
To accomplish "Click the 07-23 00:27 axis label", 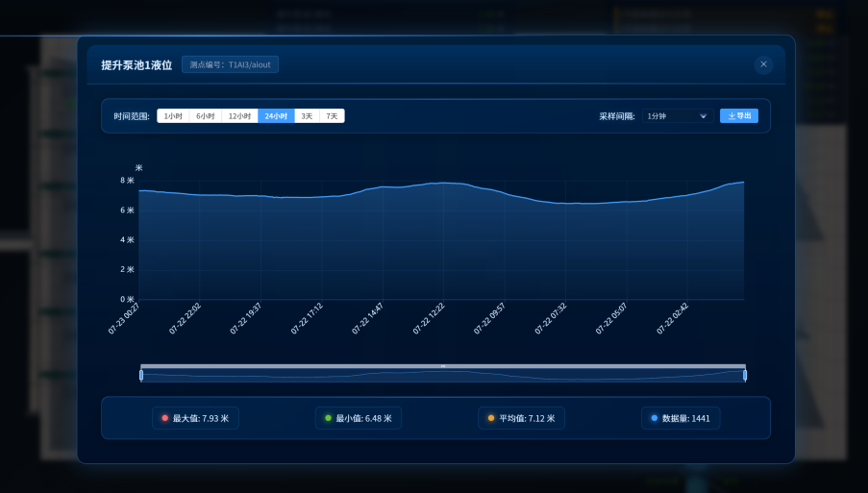I will point(123,318).
